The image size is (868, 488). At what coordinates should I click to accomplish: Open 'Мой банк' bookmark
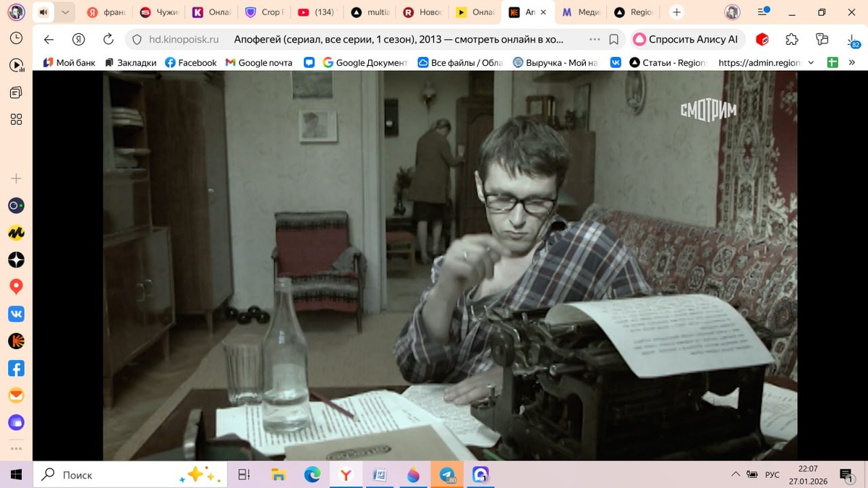[x=69, y=63]
